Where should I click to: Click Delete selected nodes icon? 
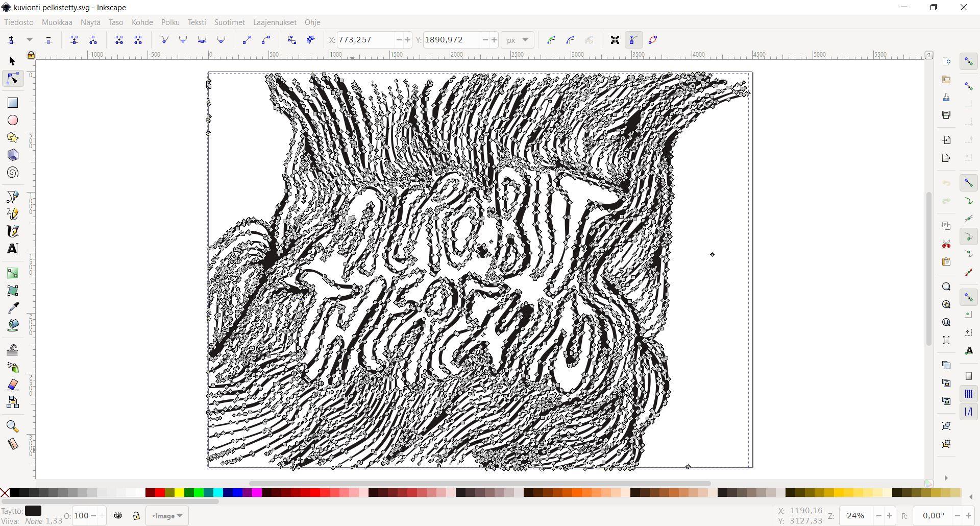(48, 40)
